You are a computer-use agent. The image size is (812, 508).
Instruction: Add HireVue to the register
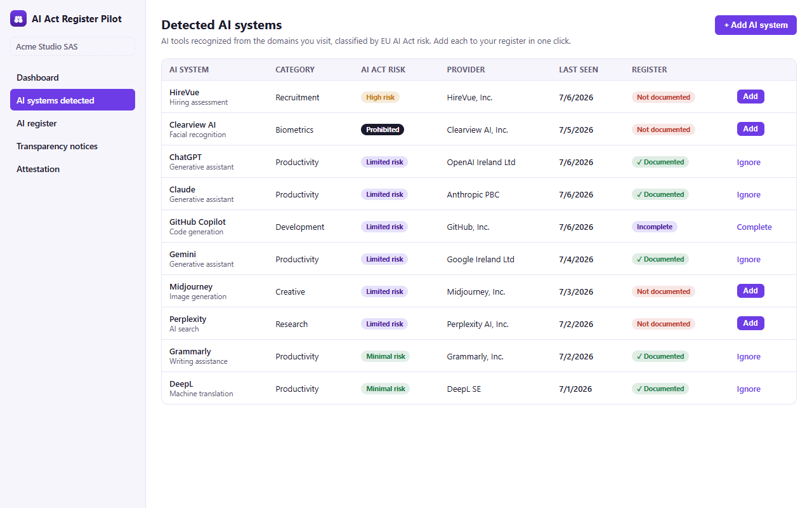point(750,97)
